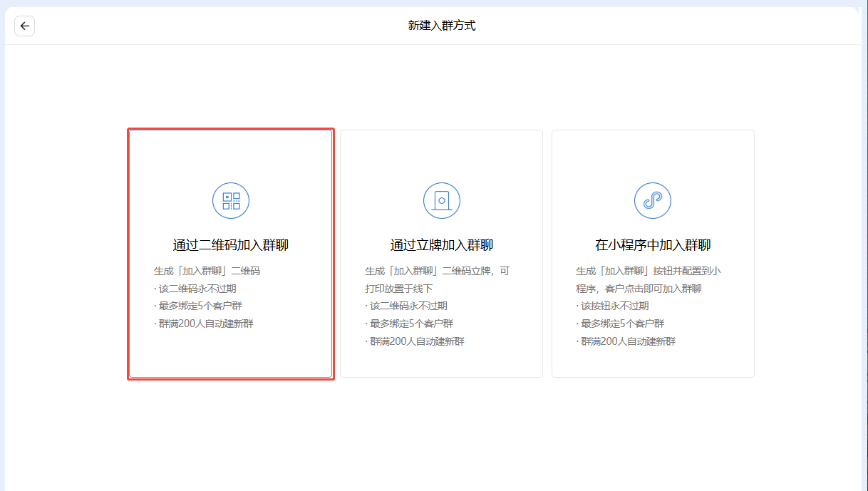Click 打印放置于线下 text in the standee card
868x491 pixels.
(399, 289)
